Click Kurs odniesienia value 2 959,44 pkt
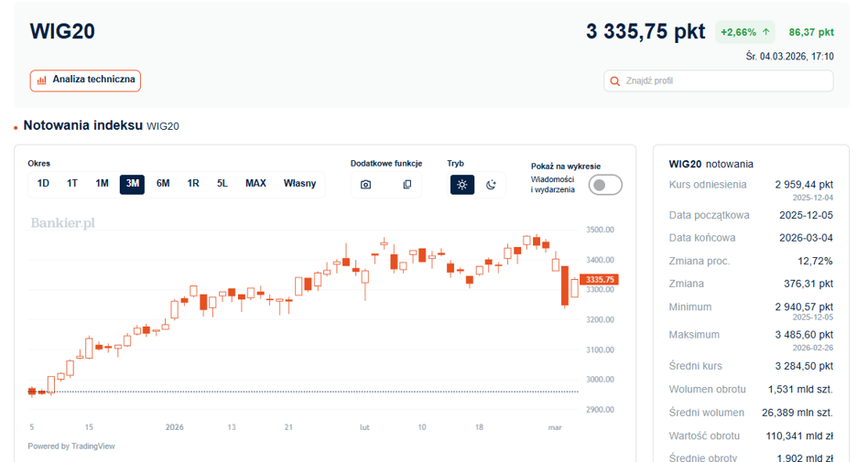868x462 pixels. pyautogui.click(x=804, y=185)
